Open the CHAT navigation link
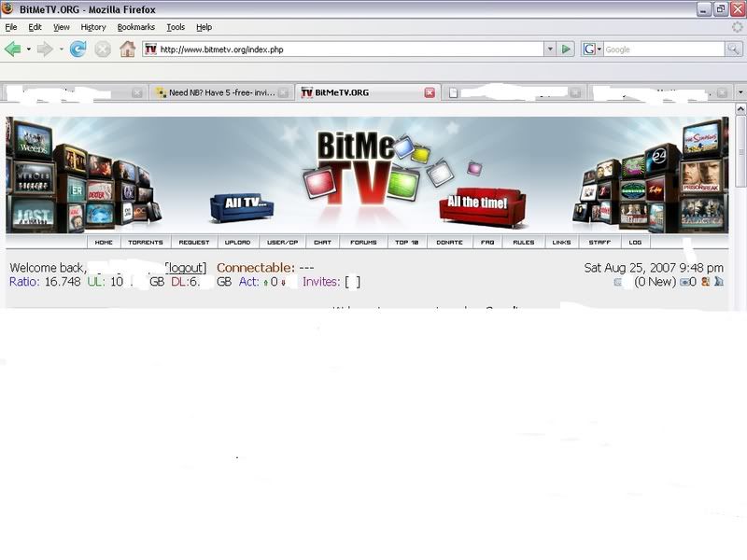 coord(322,243)
